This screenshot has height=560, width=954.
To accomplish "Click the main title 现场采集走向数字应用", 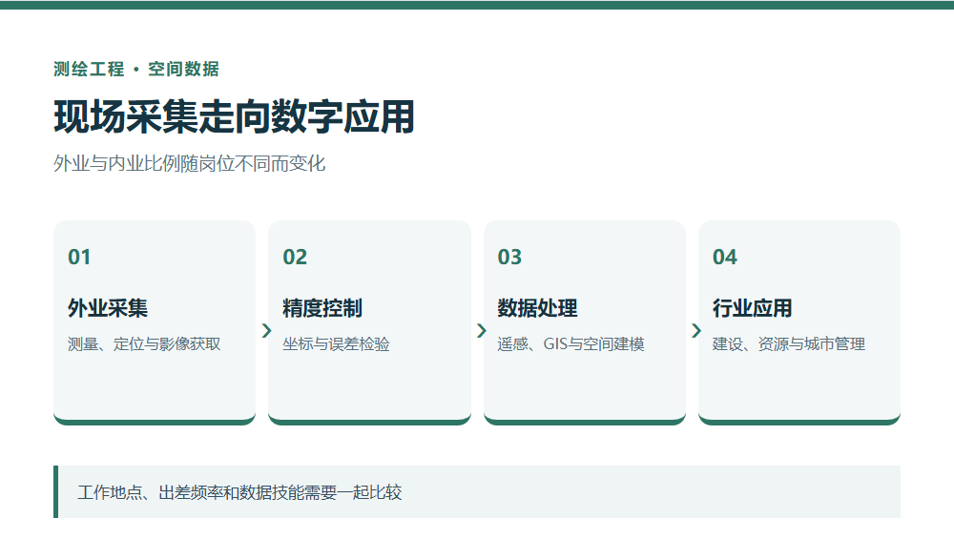I will tap(235, 116).
